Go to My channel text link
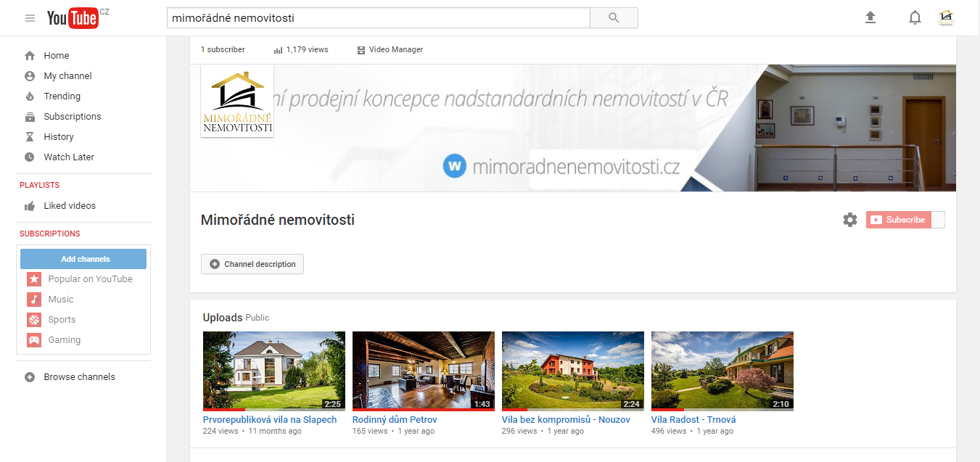 68,76
